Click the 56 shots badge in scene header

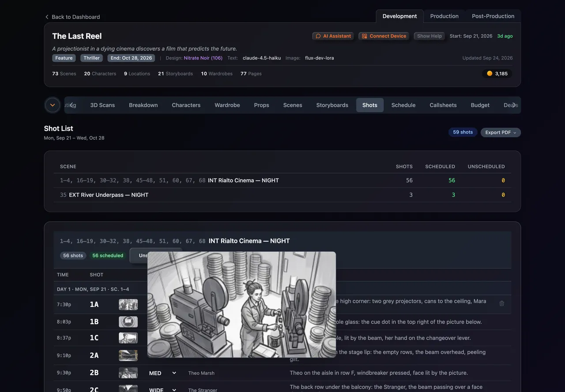tap(73, 256)
